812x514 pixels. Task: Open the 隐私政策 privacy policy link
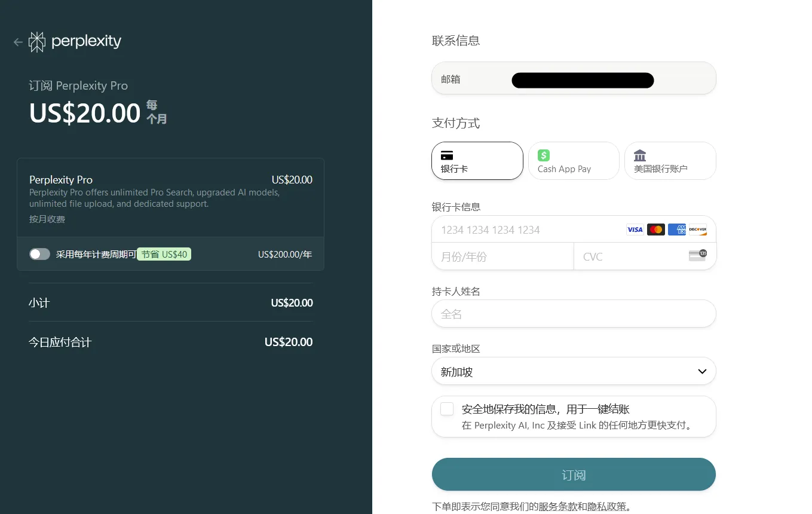pyautogui.click(x=608, y=506)
